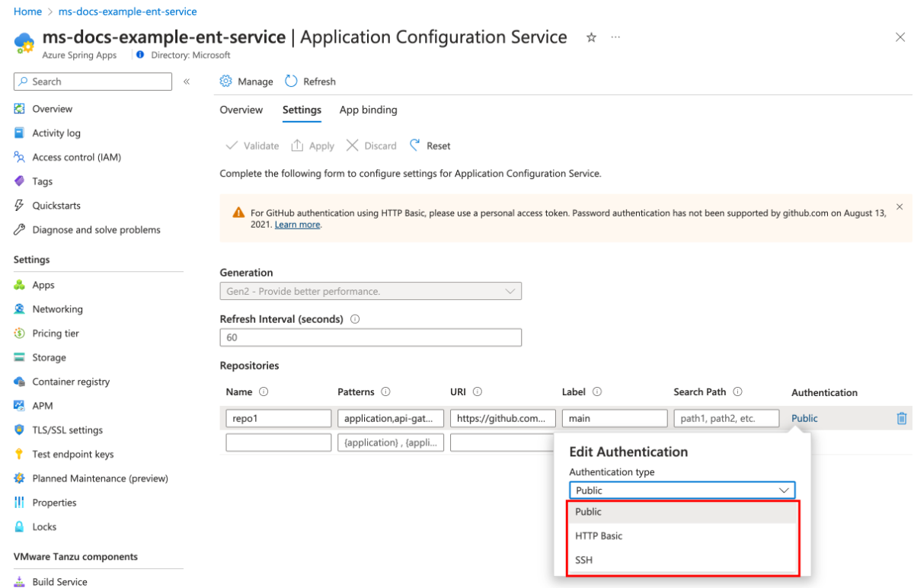The image size is (914, 588).
Task: Click the info icon next to Patterns
Action: (385, 392)
